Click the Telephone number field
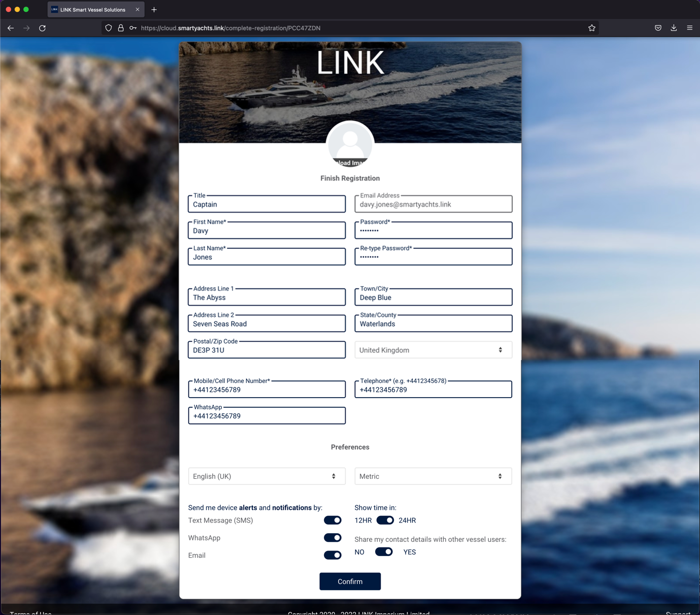This screenshot has width=700, height=615. [x=433, y=390]
